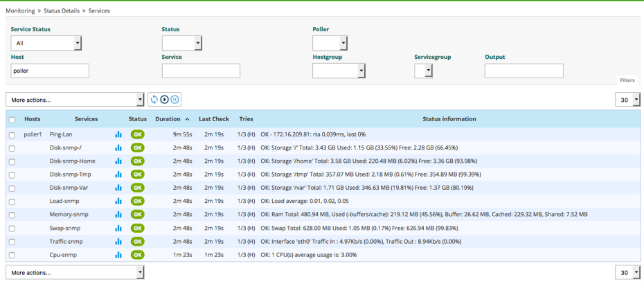Click the Load-snmp service link
The height and width of the screenshot is (284, 644).
(64, 202)
